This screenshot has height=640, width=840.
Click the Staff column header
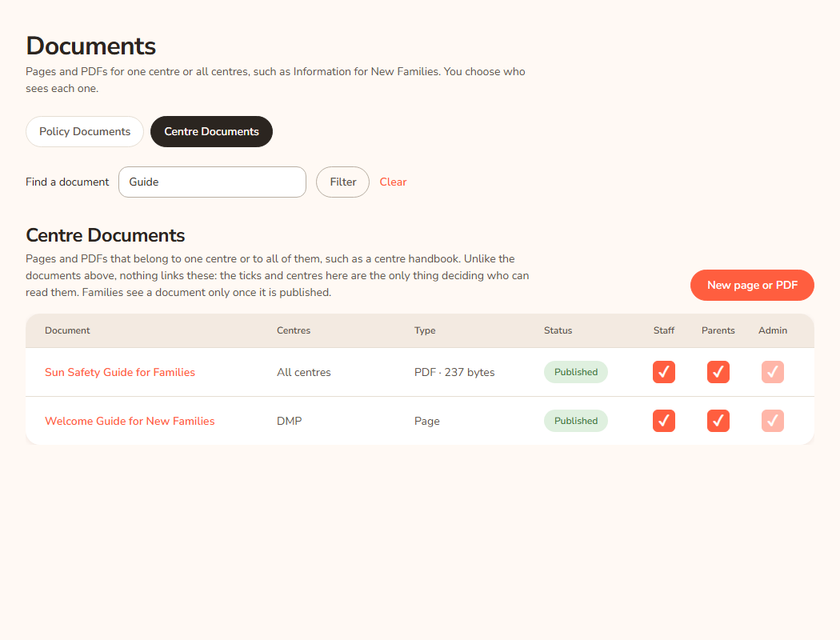[664, 330]
